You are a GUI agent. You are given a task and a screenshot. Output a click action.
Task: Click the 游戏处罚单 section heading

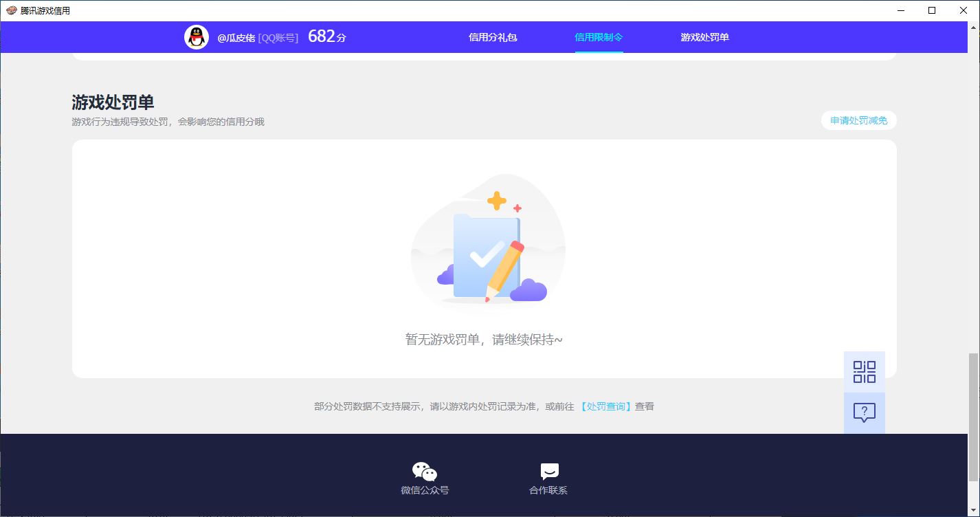click(x=113, y=102)
